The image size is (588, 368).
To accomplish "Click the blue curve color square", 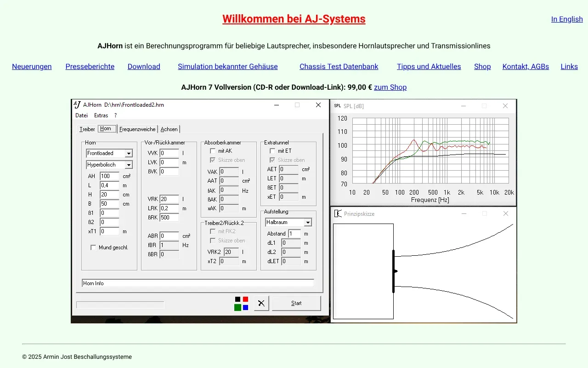I will tap(246, 307).
